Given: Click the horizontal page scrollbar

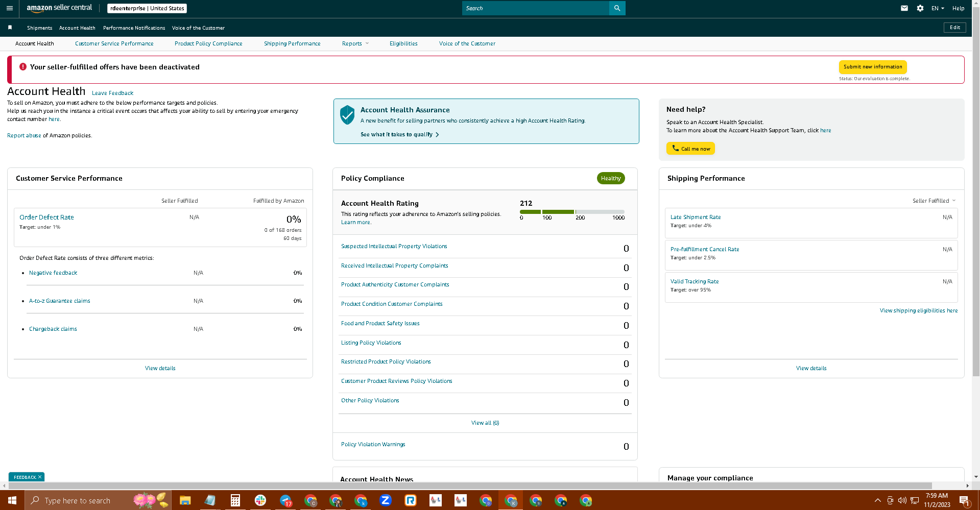Looking at the screenshot, I should pos(470,485).
